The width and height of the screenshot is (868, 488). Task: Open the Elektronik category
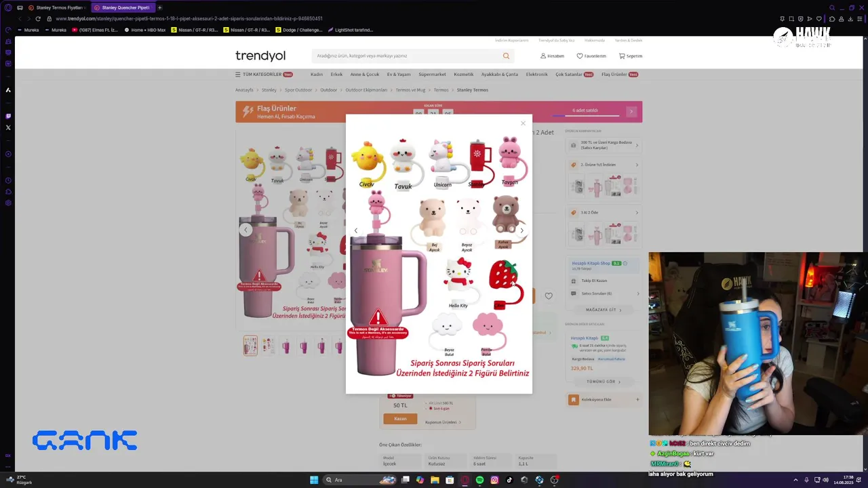pyautogui.click(x=537, y=75)
